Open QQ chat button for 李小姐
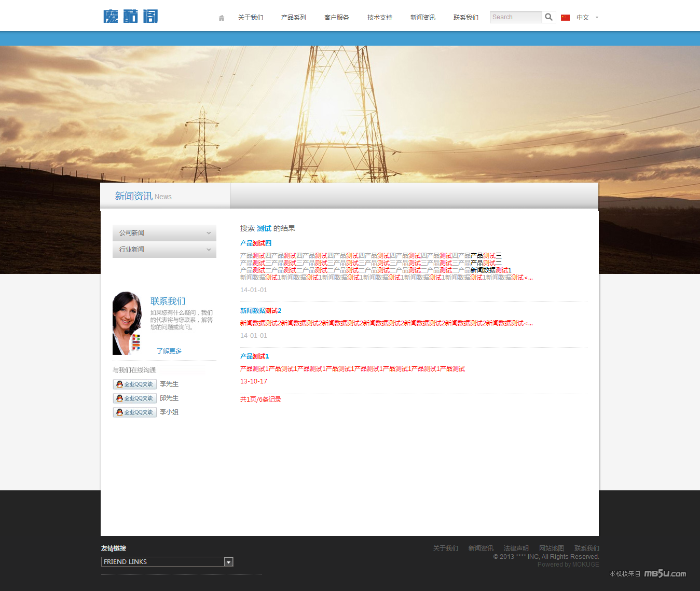This screenshot has width=700, height=591. (x=135, y=412)
